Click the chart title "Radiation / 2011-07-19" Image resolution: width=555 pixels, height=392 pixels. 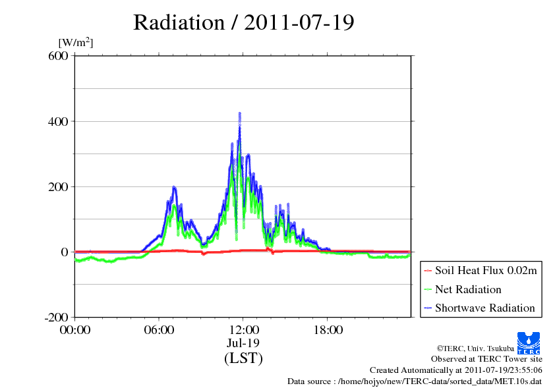click(x=243, y=22)
